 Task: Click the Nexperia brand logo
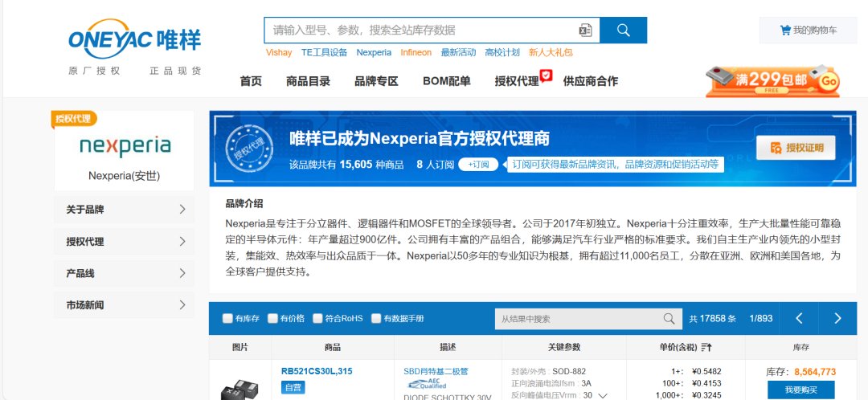(125, 146)
